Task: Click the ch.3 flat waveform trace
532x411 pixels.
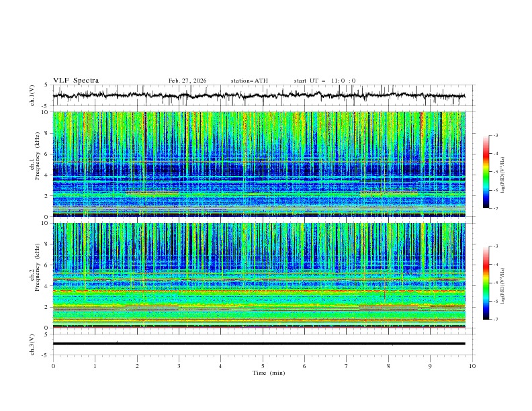Action: click(x=259, y=344)
